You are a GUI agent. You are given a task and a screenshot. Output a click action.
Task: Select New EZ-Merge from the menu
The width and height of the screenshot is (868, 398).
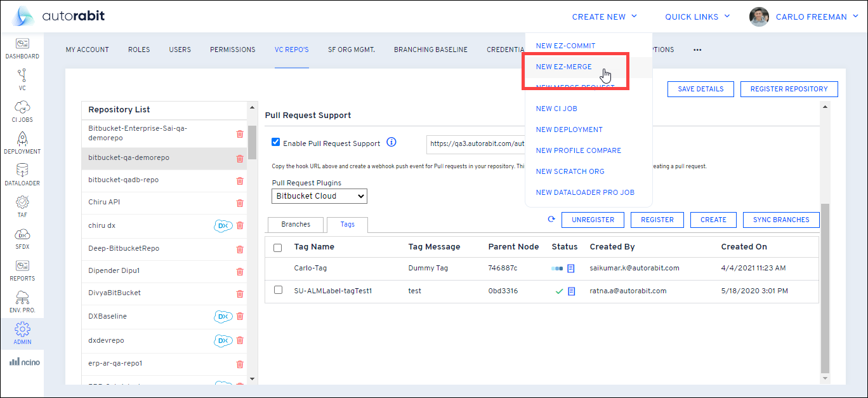(563, 67)
